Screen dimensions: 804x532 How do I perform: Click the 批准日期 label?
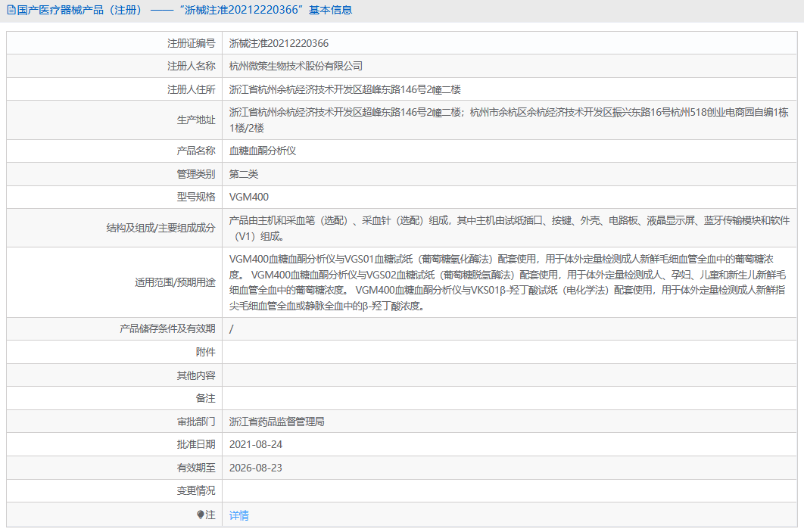[x=196, y=444]
